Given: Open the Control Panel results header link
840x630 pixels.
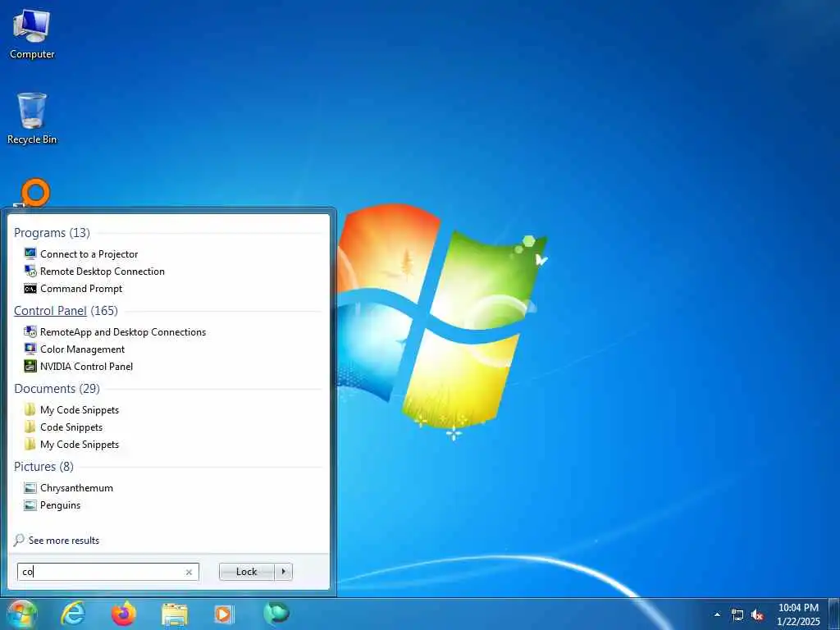Looking at the screenshot, I should click(50, 311).
